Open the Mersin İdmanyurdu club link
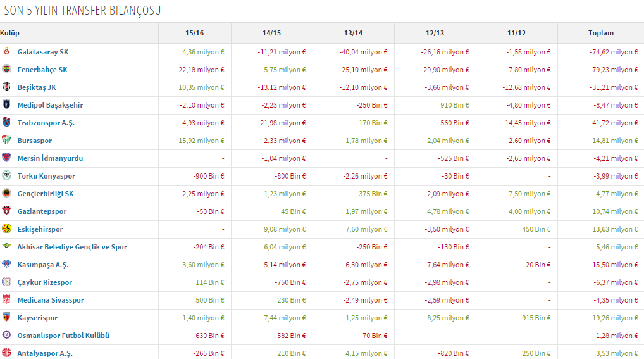The width and height of the screenshot is (644, 359). point(50,158)
